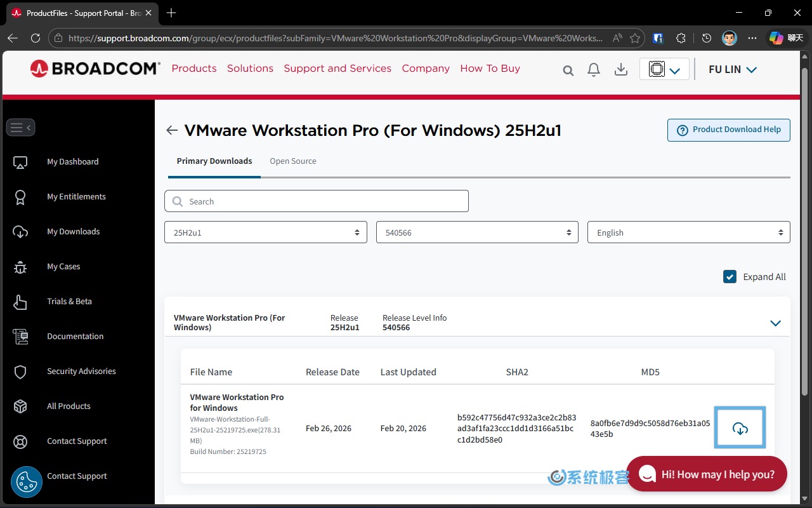Download the VMware Workstation installer file
Image resolution: width=812 pixels, height=508 pixels.
740,427
